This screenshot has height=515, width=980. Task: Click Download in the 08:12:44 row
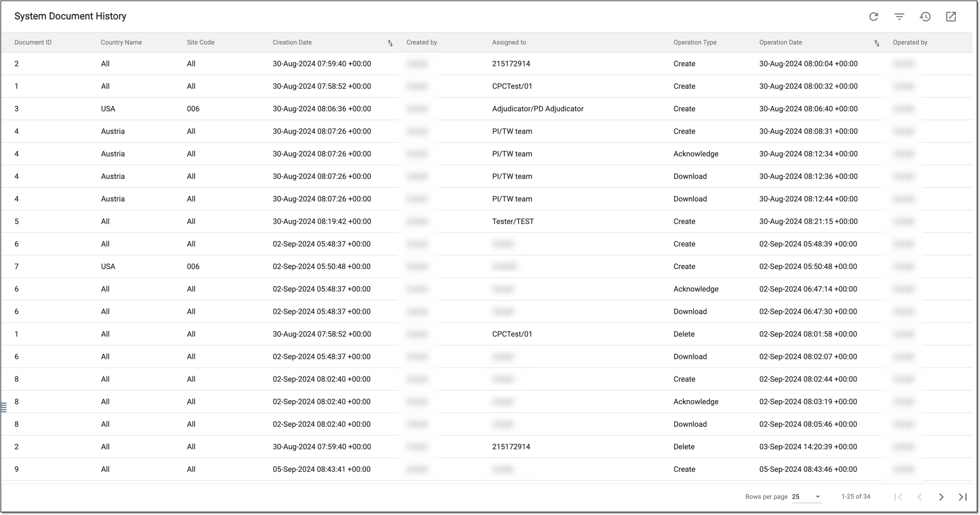(x=690, y=199)
